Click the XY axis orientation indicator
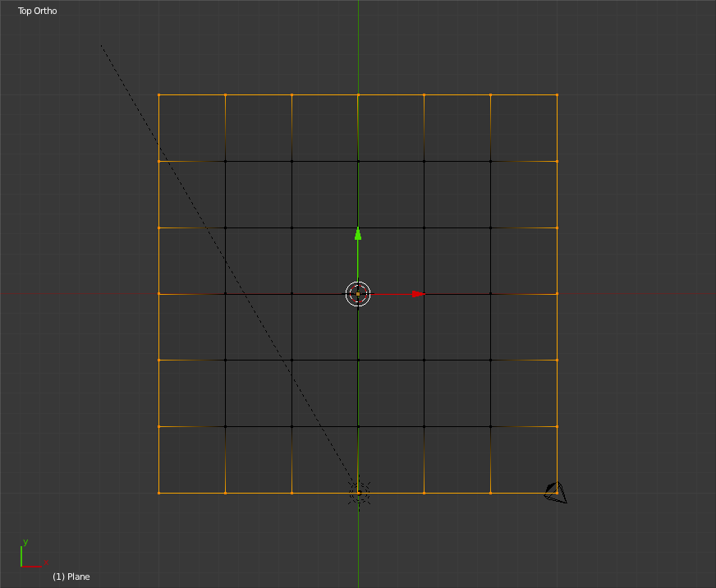The width and height of the screenshot is (716, 588). [34, 554]
